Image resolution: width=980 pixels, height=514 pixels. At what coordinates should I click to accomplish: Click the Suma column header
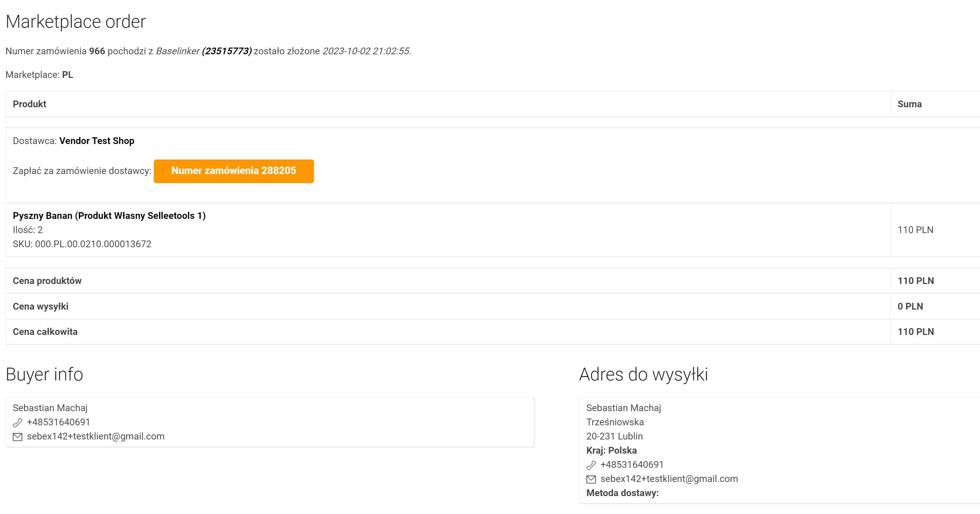tap(909, 104)
